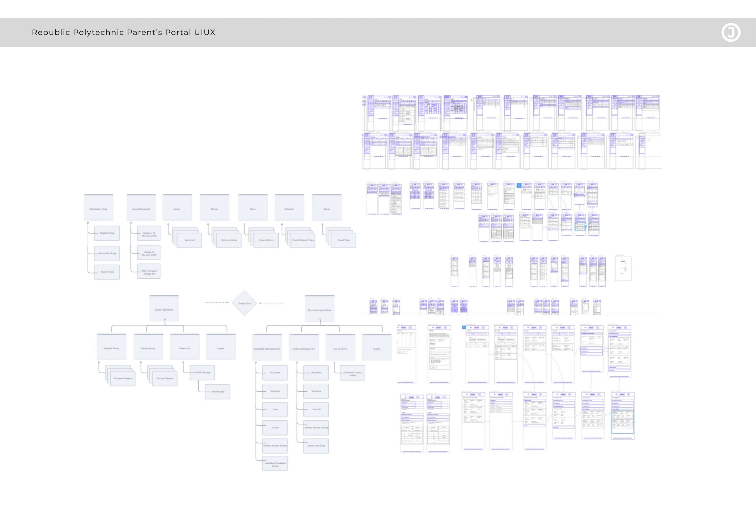Click the Jurors Vote Page node
The height and width of the screenshot is (532, 756).
(x=316, y=446)
